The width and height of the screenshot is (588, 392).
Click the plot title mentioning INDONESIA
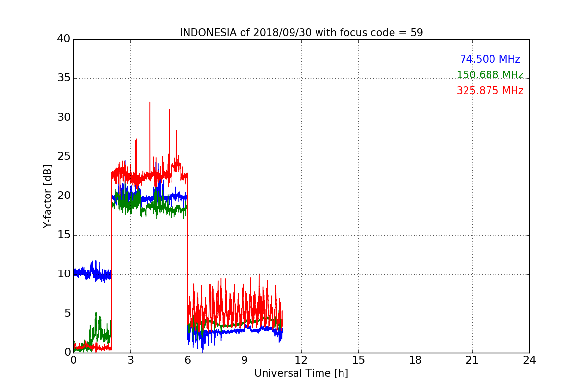(301, 33)
